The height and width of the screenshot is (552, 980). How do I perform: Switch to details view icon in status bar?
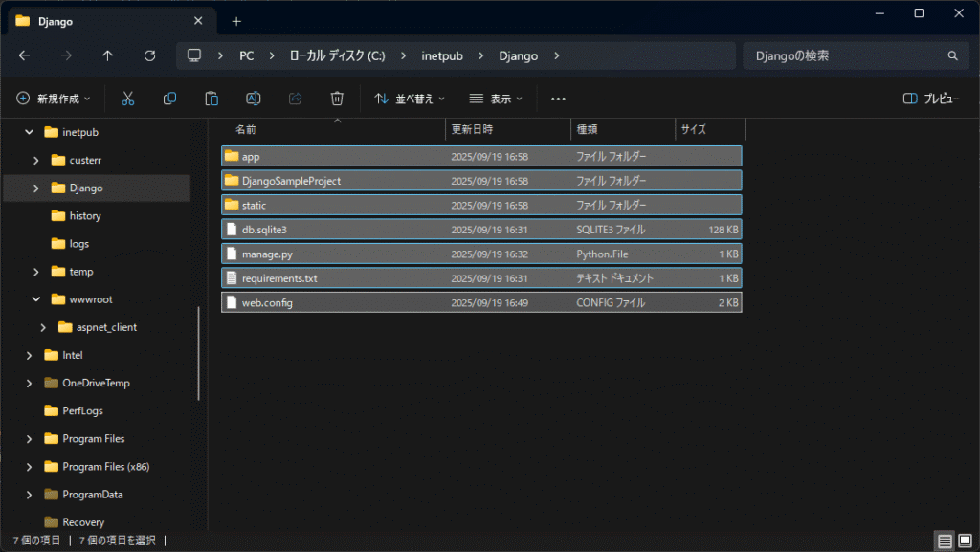point(945,541)
